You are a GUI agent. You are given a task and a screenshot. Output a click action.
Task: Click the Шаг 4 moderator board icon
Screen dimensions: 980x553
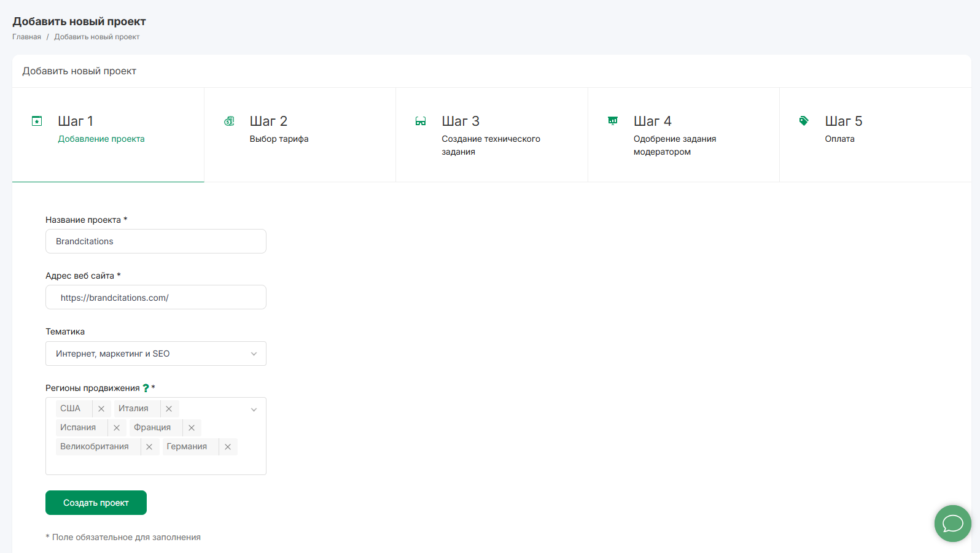click(x=613, y=120)
